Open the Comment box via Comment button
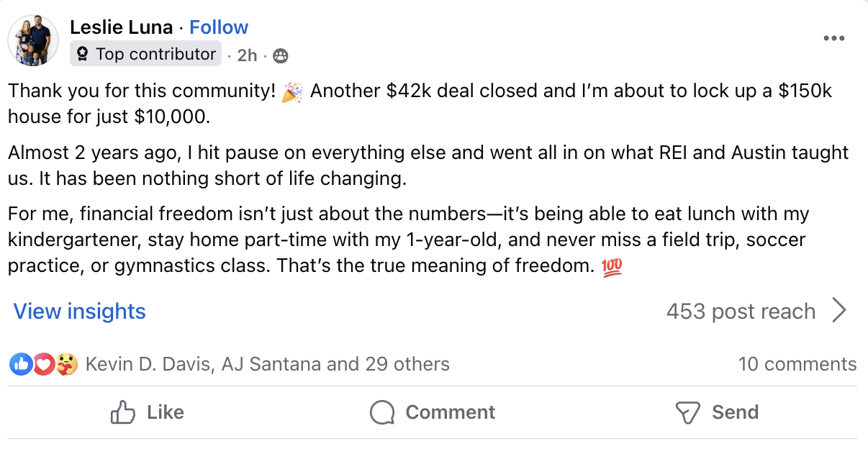The width and height of the screenshot is (868, 449). [x=433, y=412]
